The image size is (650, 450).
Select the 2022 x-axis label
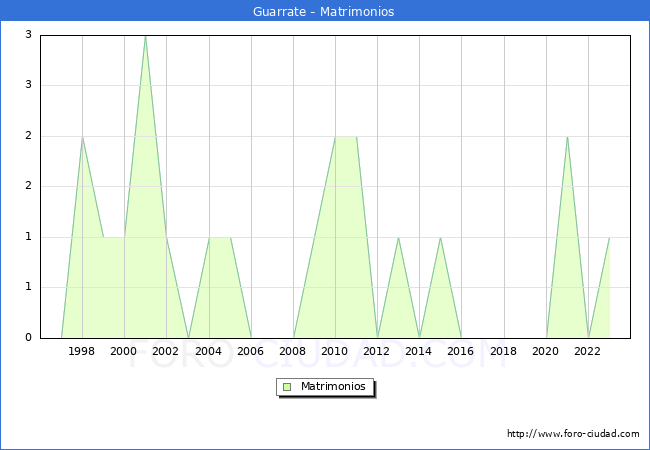(587, 351)
